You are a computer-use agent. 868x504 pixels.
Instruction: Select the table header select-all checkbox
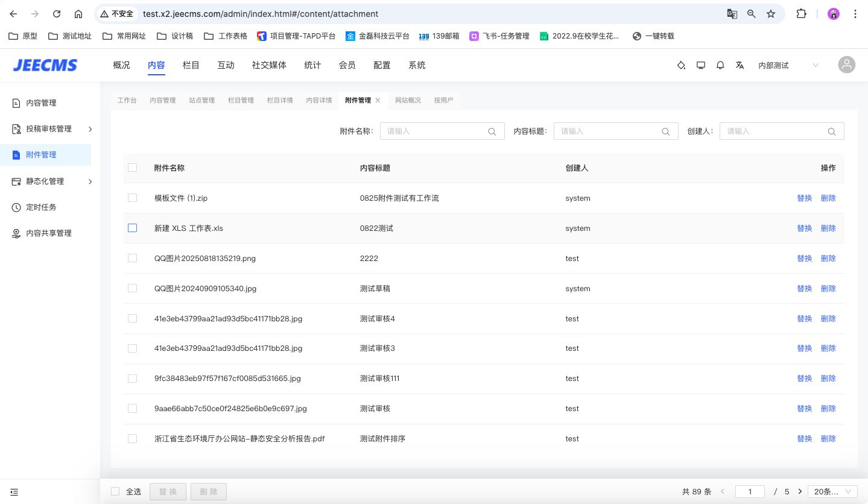coord(133,168)
